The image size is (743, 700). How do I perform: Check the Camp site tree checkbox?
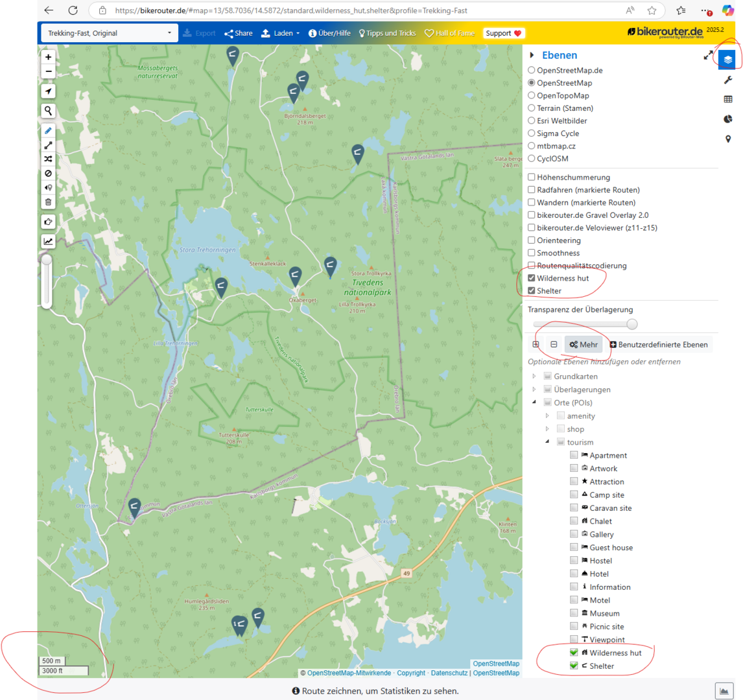coord(574,495)
